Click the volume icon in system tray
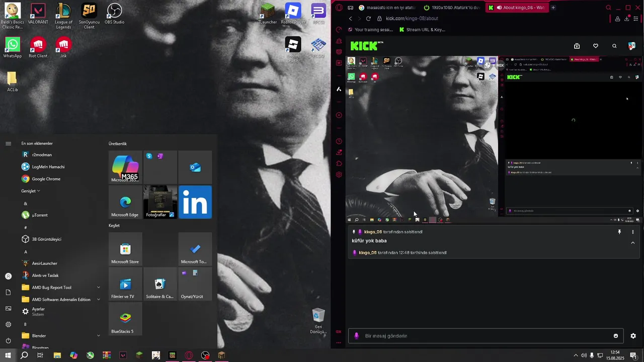 tap(584, 355)
